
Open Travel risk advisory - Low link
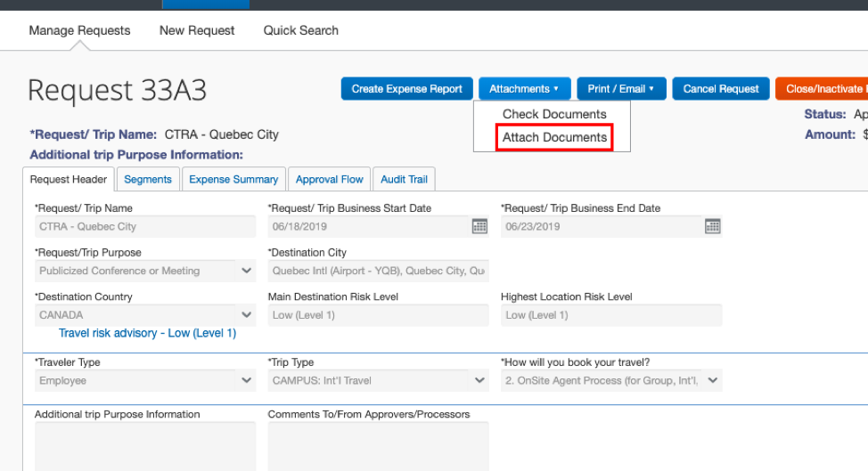point(147,333)
